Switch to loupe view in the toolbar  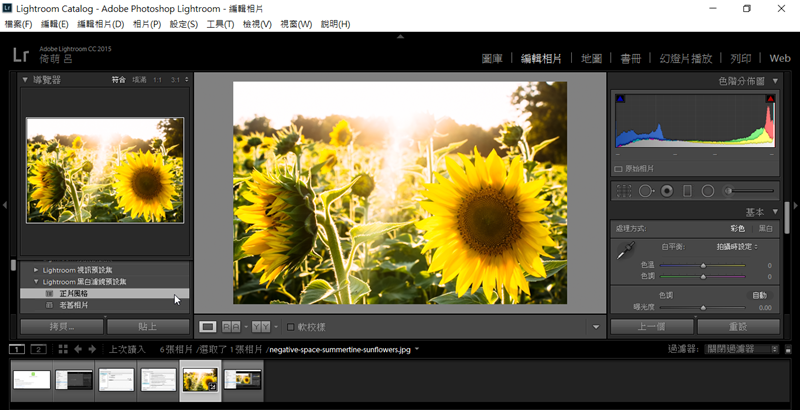point(208,326)
